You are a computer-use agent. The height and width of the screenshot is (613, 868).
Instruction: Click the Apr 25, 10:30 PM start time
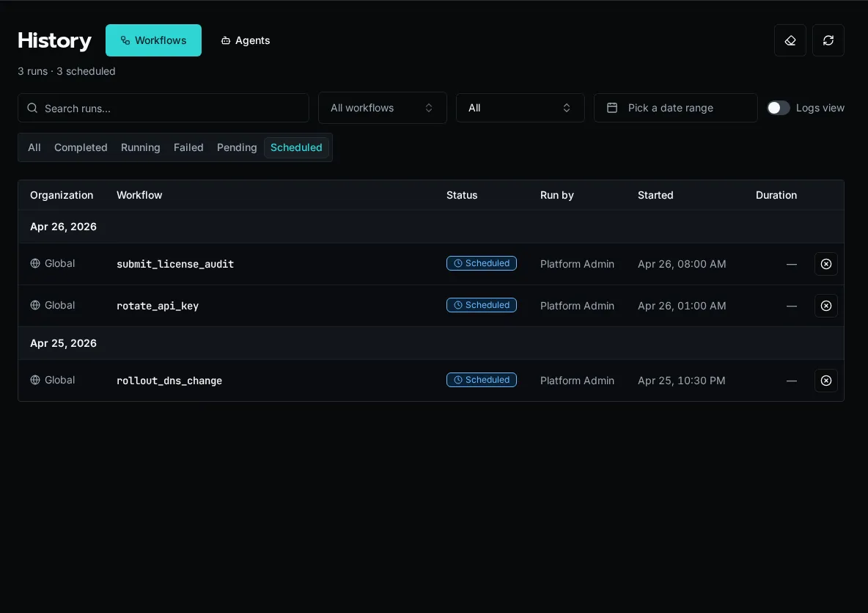(x=682, y=381)
